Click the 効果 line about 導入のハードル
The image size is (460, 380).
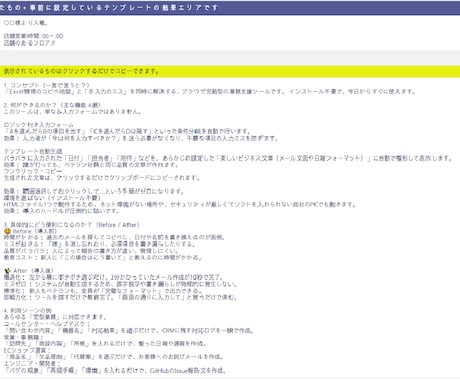click(x=62, y=211)
